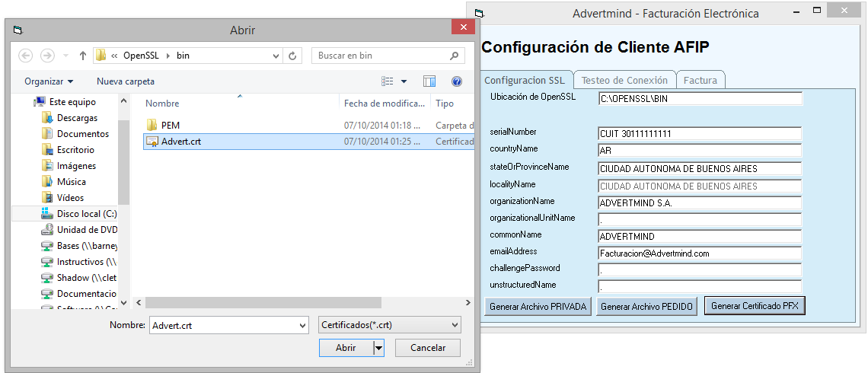The height and width of the screenshot is (373, 868).
Task: Sort by Fecha de modificación column
Action: pos(385,104)
